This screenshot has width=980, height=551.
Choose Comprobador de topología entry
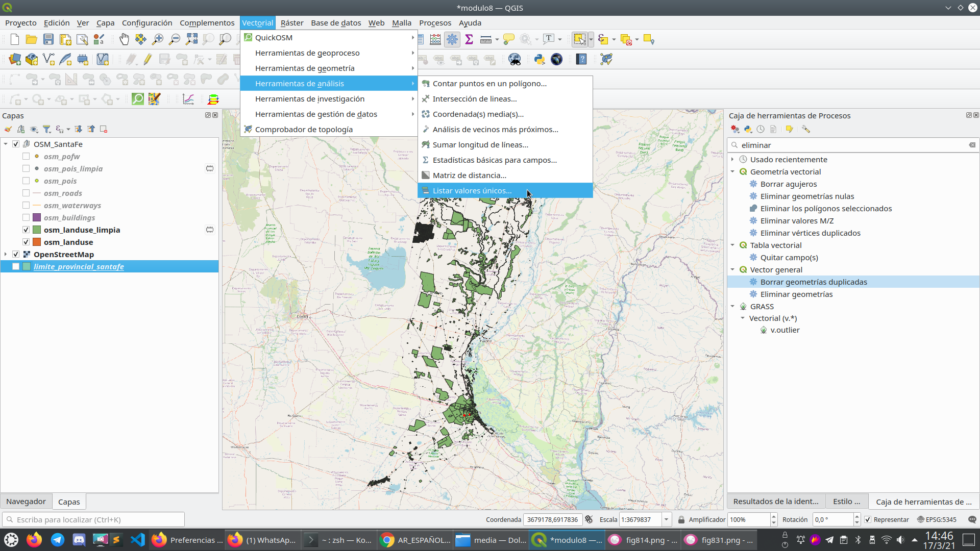pos(329,129)
